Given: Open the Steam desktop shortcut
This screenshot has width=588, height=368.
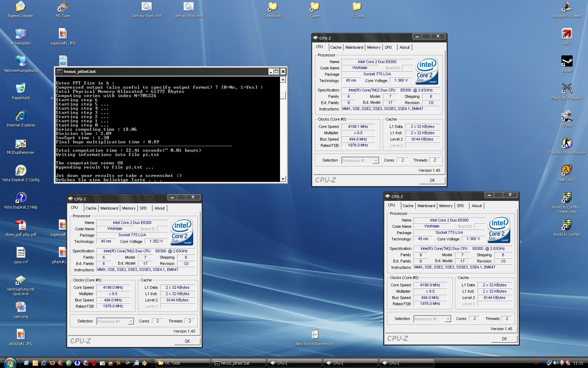Looking at the screenshot, I should 567,64.
